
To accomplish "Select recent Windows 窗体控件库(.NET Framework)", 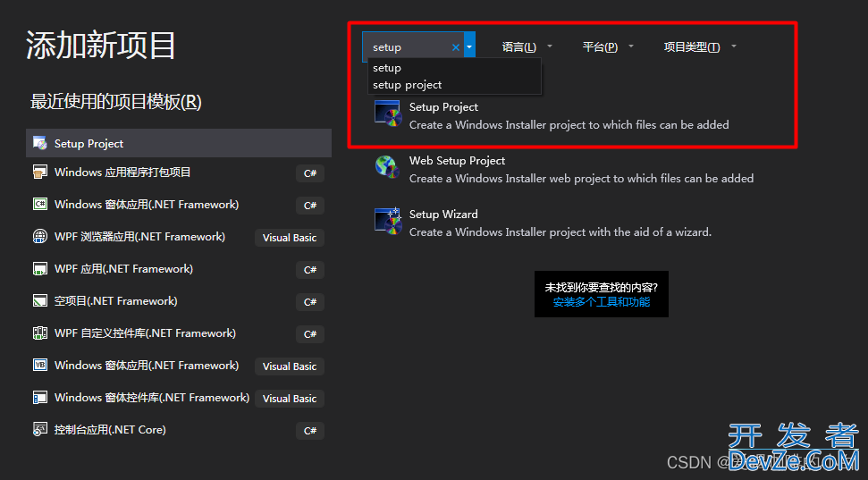I will 179,397.
